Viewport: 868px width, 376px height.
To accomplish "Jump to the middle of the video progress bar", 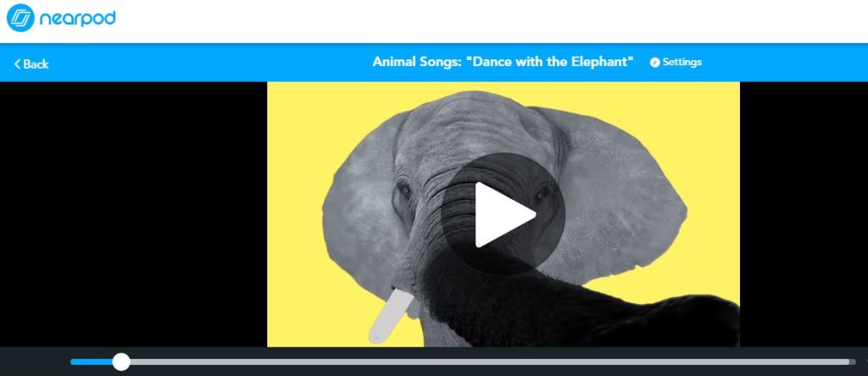I will tap(463, 362).
